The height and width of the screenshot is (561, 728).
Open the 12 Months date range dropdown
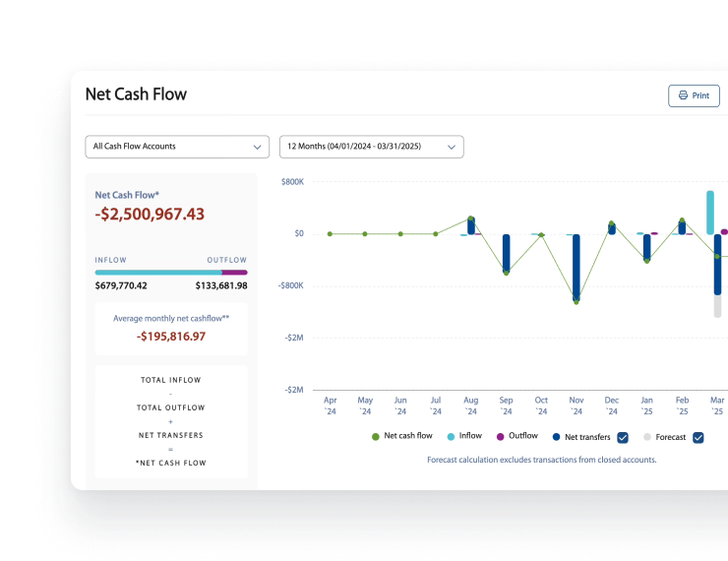372,147
